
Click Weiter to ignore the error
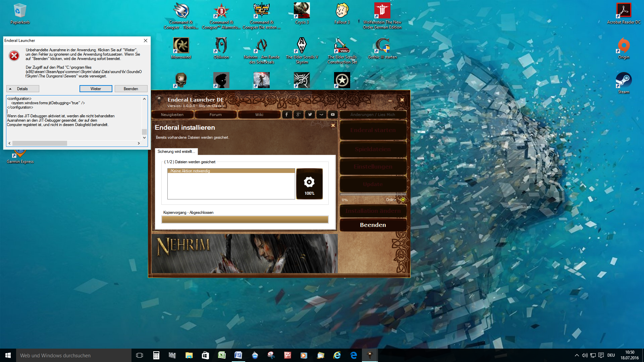coord(96,89)
